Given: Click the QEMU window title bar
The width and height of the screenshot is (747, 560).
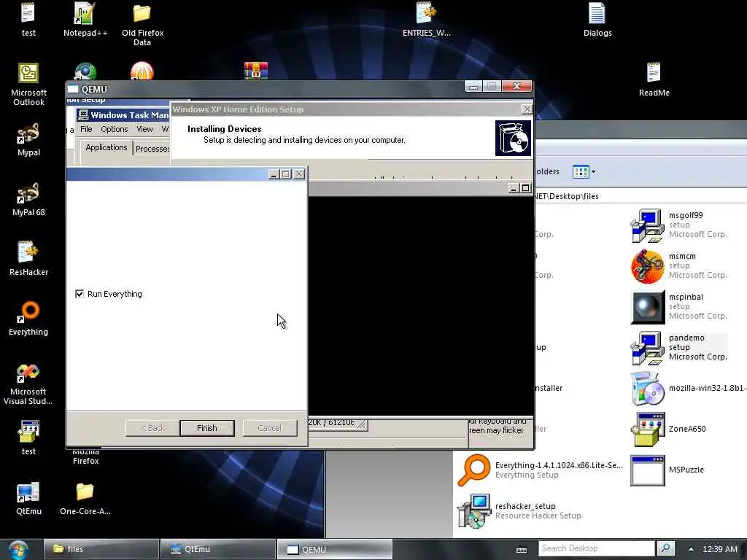Looking at the screenshot, I should pyautogui.click(x=264, y=88).
